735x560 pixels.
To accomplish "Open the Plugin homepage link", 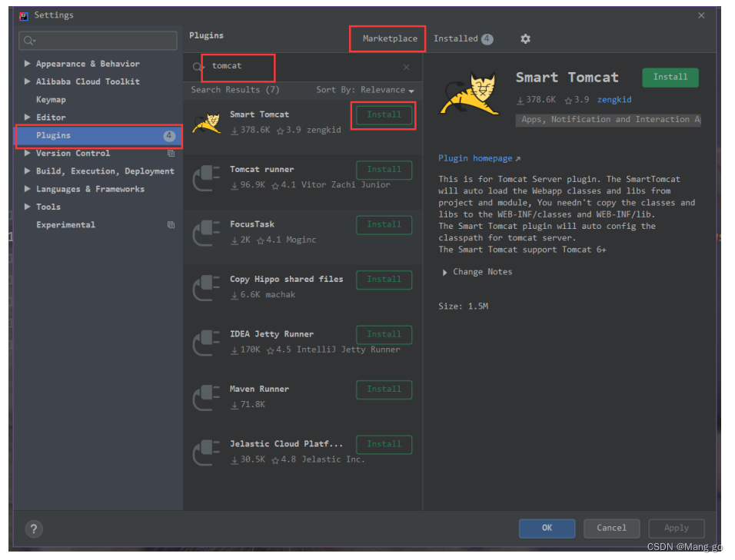I will point(479,159).
